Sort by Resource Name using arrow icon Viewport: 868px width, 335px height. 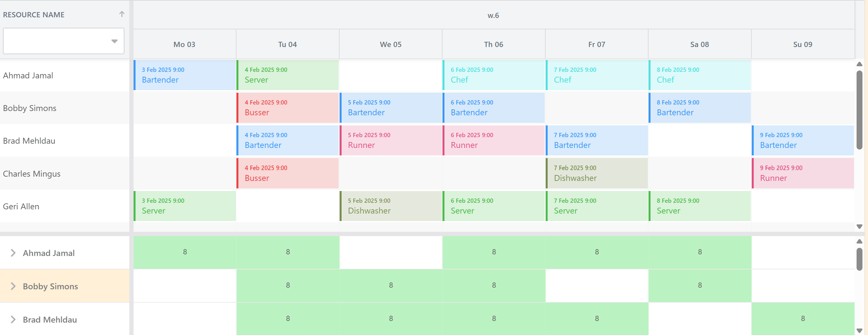pyautogui.click(x=121, y=14)
